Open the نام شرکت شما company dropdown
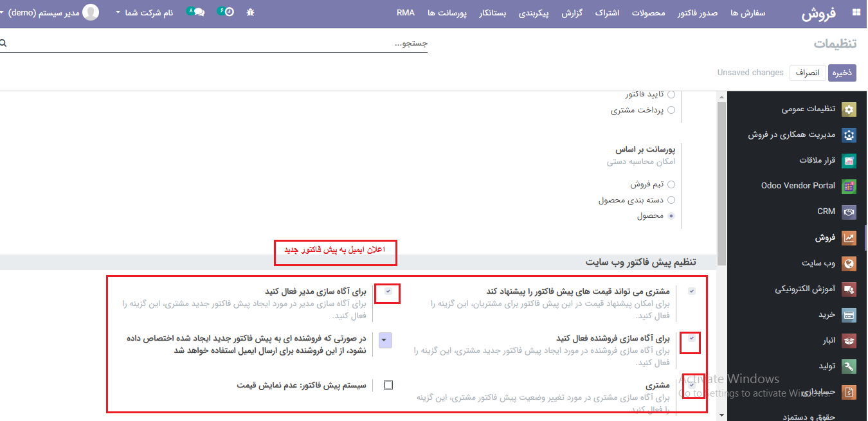 pos(145,12)
